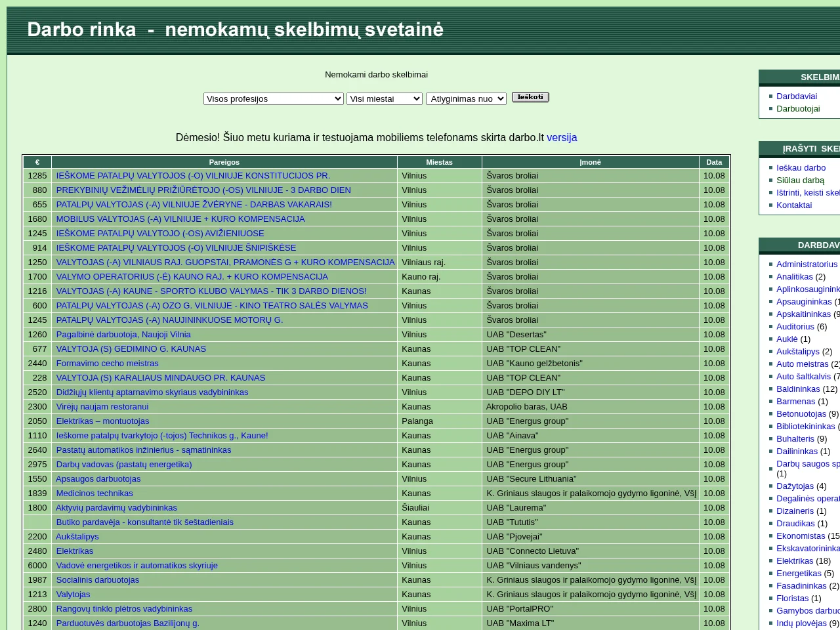Follow the 'versija' mobile version link

pyautogui.click(x=562, y=138)
